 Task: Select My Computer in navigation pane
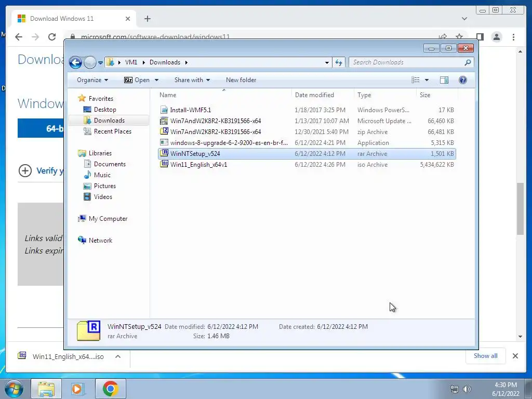click(108, 219)
